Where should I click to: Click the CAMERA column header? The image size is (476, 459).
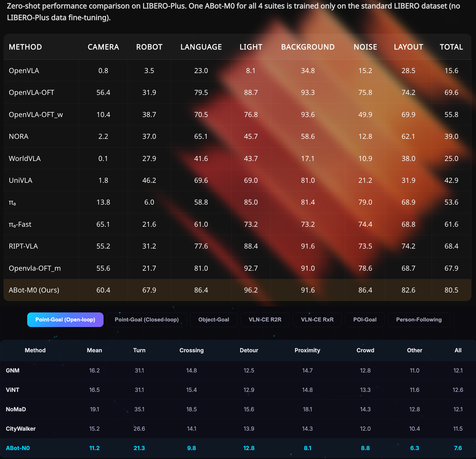pyautogui.click(x=103, y=47)
